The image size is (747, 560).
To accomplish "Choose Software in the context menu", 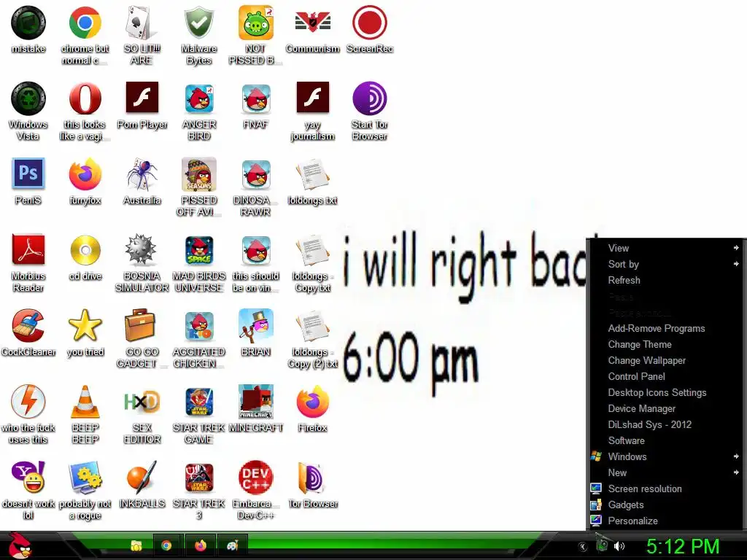I will click(x=665, y=441).
